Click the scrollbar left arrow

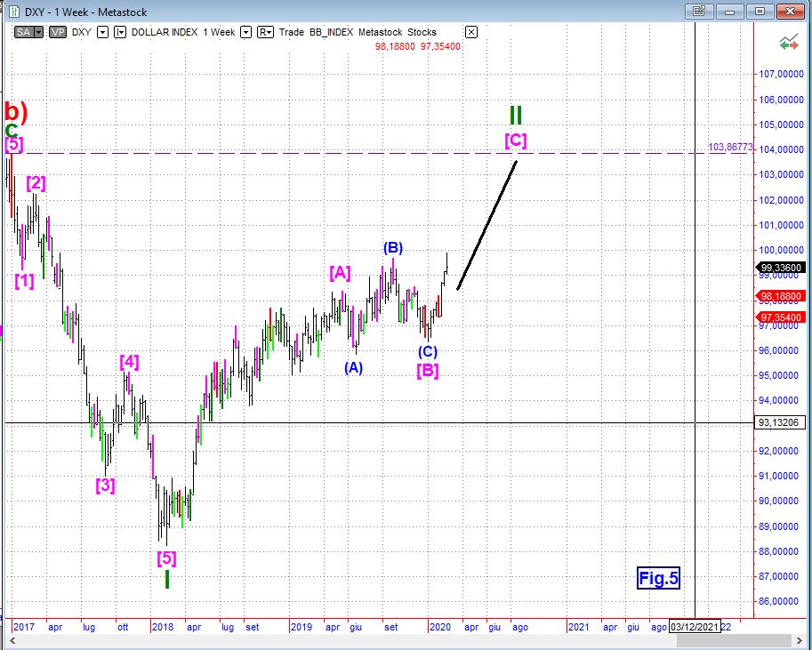[x=12, y=641]
